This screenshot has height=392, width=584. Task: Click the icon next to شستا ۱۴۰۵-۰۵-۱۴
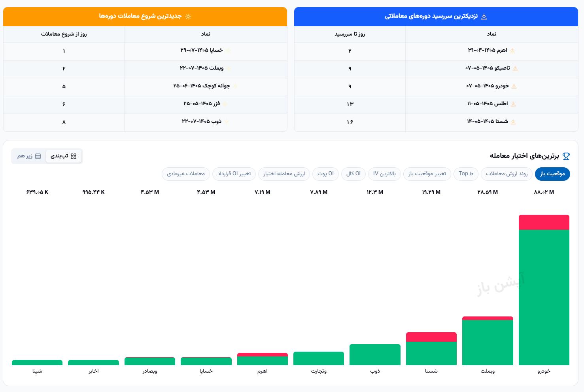513,122
